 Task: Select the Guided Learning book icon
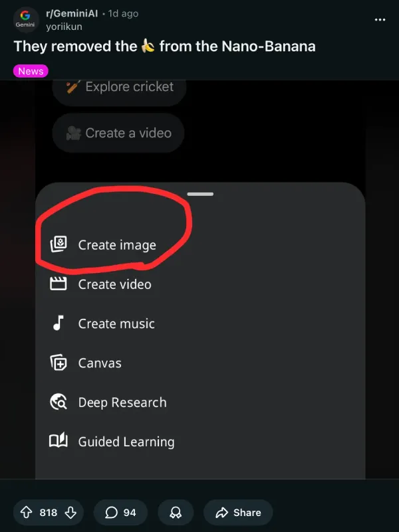59,441
